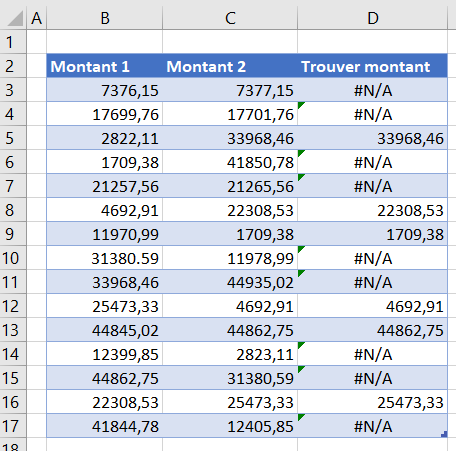The height and width of the screenshot is (451, 456).
Task: Select Trouver montant cell 4692,91 in row 12
Action: point(373,306)
